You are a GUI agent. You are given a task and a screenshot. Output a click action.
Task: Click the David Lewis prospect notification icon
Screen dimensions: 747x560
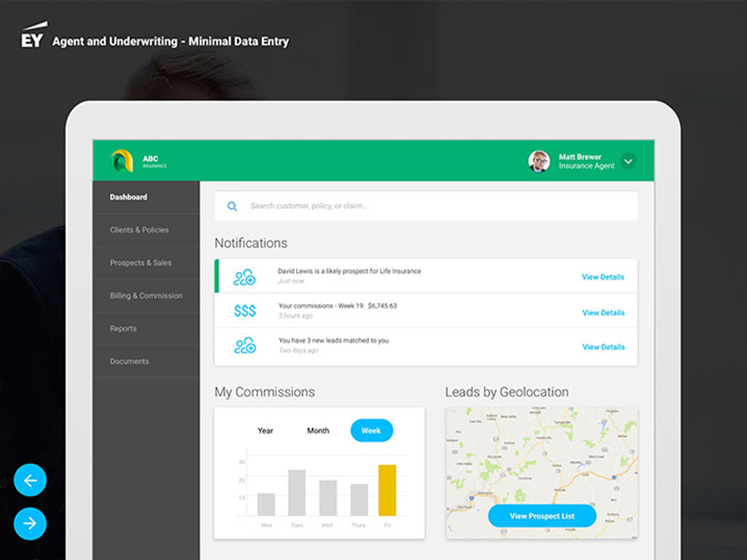click(x=244, y=277)
